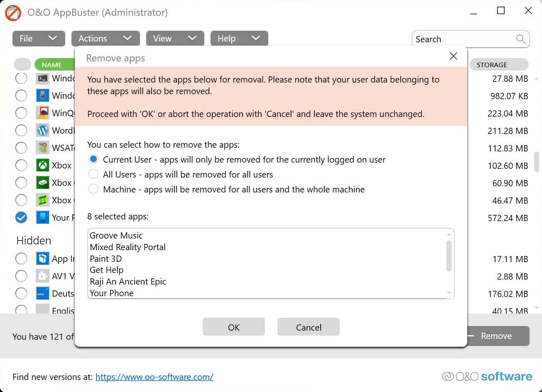Click Mixed Reality Portal in the list

point(128,247)
